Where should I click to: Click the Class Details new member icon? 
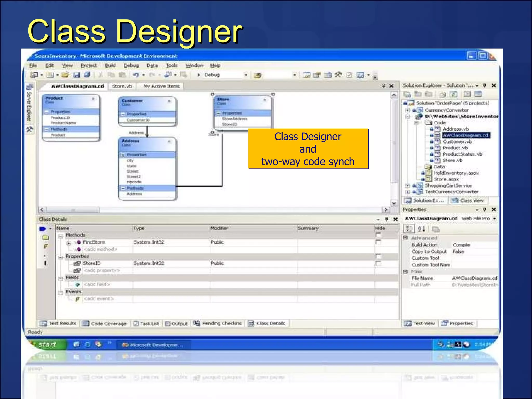[43, 229]
